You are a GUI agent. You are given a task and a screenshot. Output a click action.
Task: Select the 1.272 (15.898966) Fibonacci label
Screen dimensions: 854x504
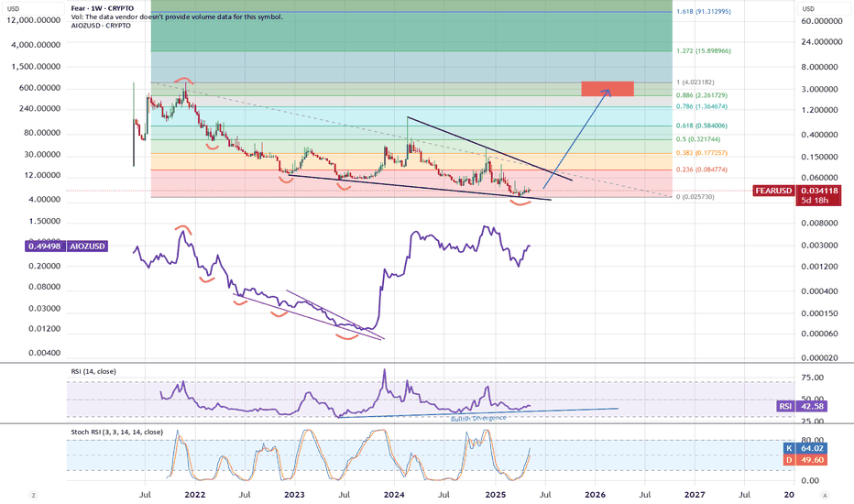pyautogui.click(x=704, y=51)
